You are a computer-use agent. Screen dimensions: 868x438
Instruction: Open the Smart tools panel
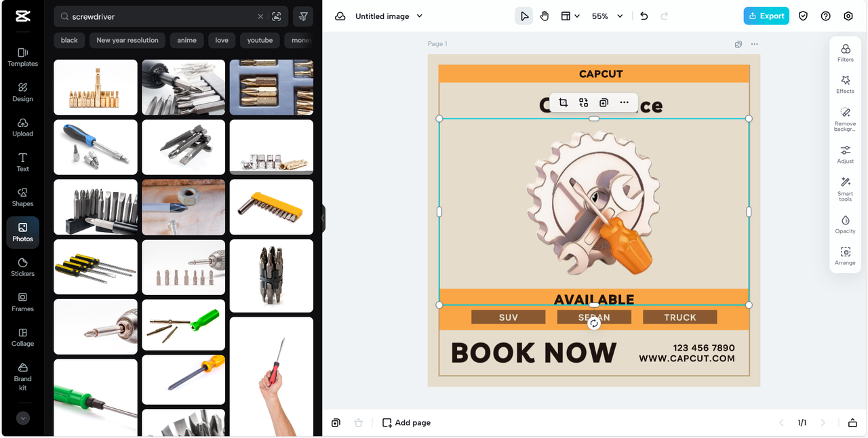point(846,188)
